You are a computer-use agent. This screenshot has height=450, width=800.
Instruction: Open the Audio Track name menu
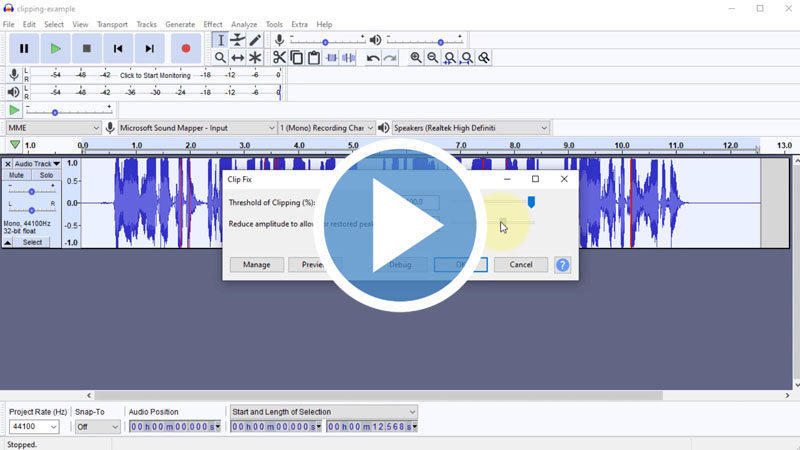(x=37, y=163)
